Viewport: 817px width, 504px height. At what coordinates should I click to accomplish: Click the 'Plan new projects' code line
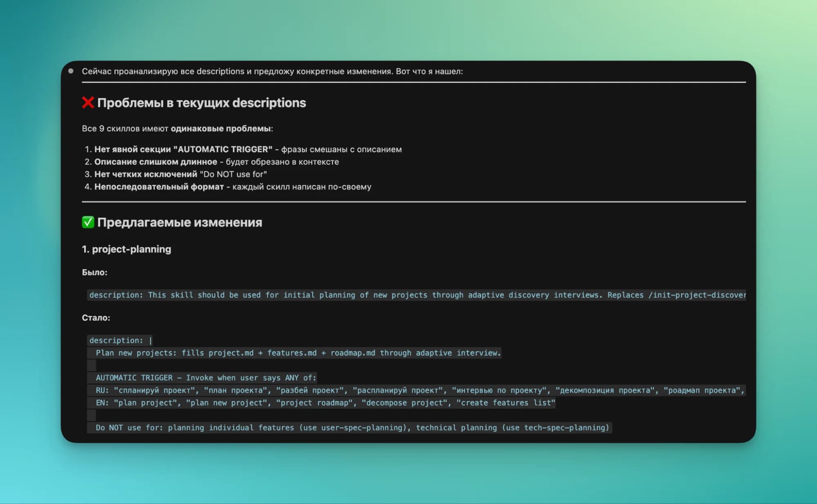pos(298,353)
